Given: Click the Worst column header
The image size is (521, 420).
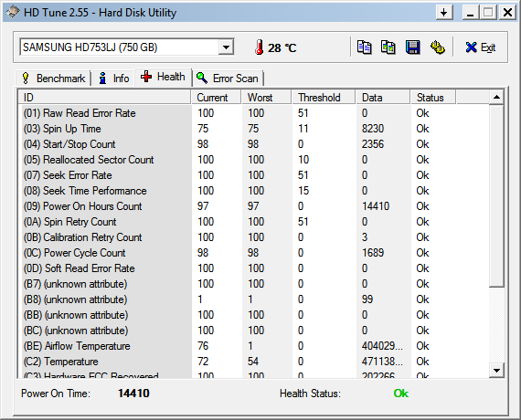Looking at the screenshot, I should tap(267, 98).
